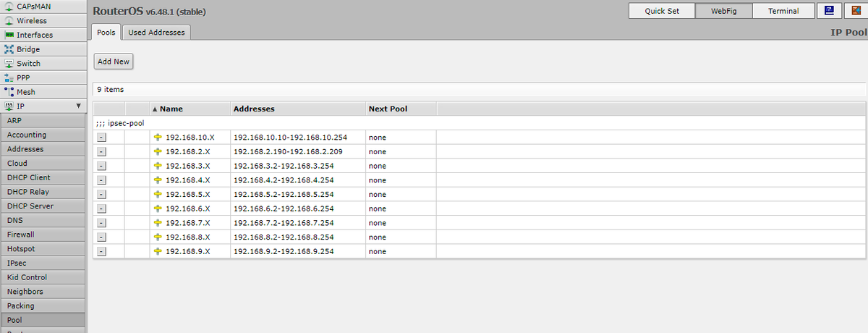Collapse the IP submenu with its arrow
Viewport: 868px width, 333px height.
[x=78, y=106]
